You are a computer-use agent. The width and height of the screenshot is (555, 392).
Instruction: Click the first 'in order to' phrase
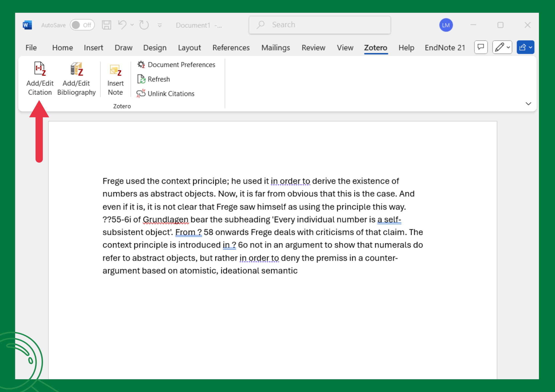290,181
